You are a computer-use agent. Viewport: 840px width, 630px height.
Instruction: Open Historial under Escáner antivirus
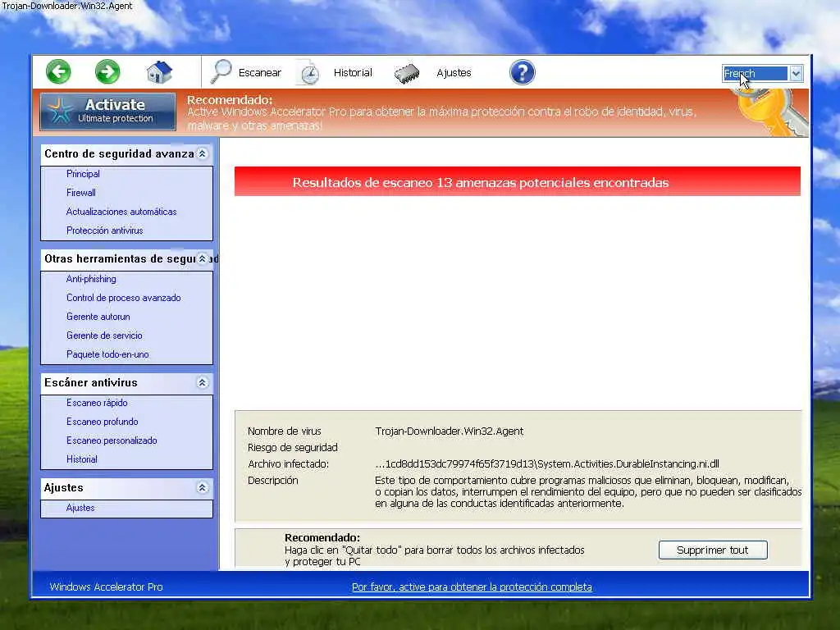81,459
